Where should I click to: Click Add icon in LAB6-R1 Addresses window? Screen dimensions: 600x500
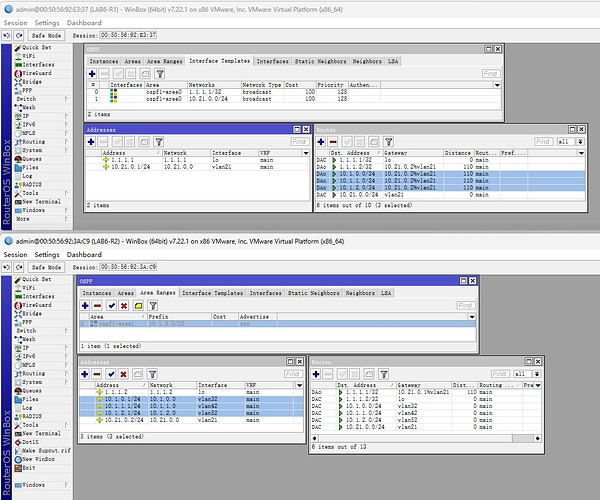click(x=91, y=142)
